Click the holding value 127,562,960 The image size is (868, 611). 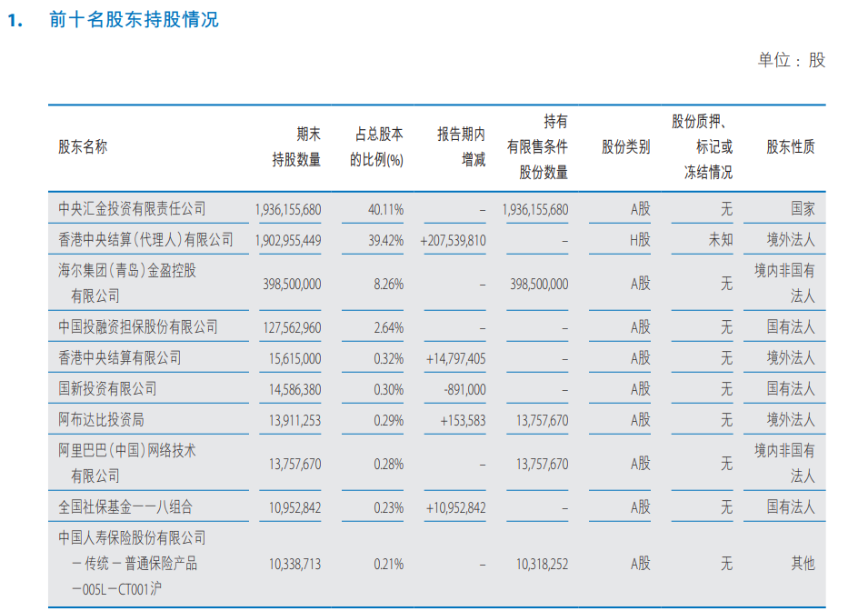coord(293,327)
